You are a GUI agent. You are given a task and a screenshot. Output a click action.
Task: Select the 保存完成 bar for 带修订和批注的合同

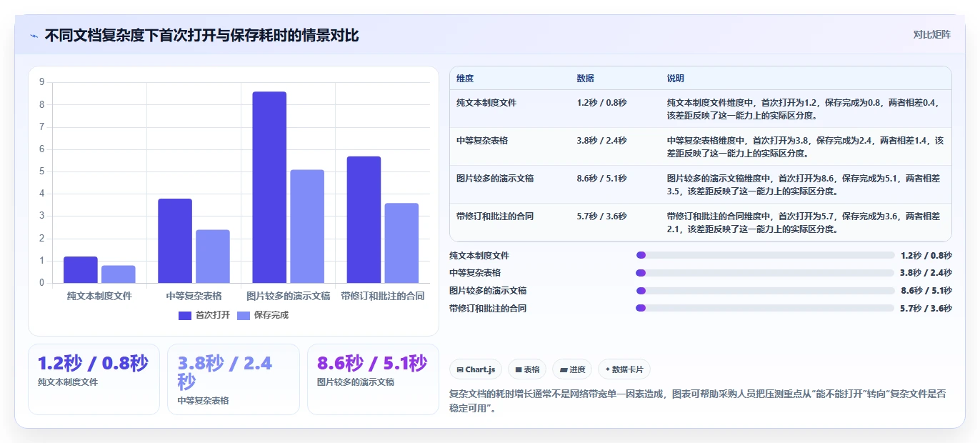(401, 244)
